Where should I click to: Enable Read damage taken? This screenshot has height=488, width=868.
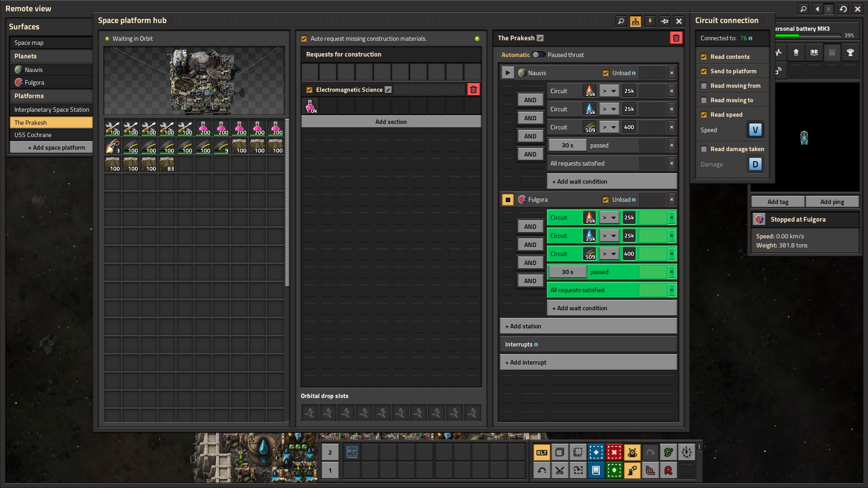(x=704, y=149)
